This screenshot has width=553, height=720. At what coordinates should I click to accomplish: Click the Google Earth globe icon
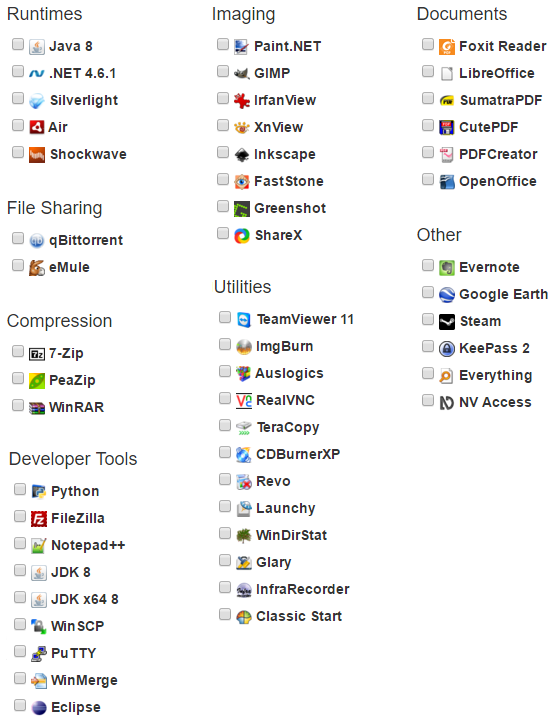click(446, 294)
